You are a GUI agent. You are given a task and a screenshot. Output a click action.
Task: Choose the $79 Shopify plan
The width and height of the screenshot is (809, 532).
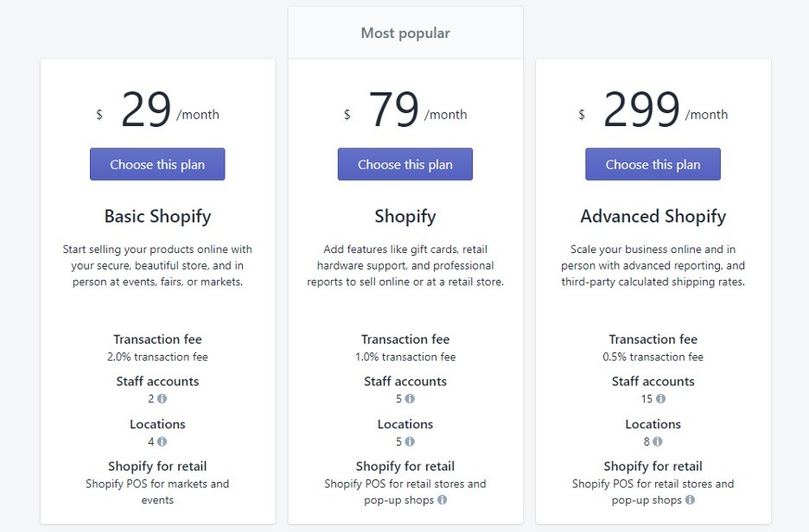[405, 164]
